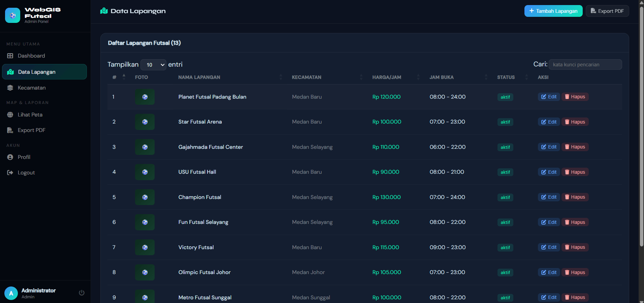Image resolution: width=644 pixels, height=303 pixels.
Task: Focus the Cari search input field
Action: coord(585,64)
